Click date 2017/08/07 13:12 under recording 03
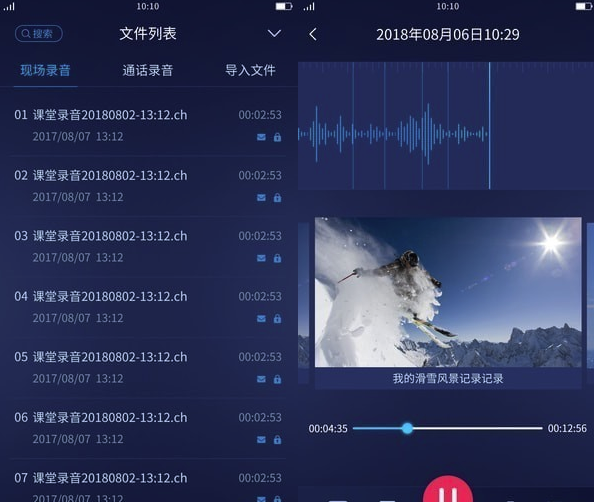Screen dimensions: 594x502 (78, 258)
